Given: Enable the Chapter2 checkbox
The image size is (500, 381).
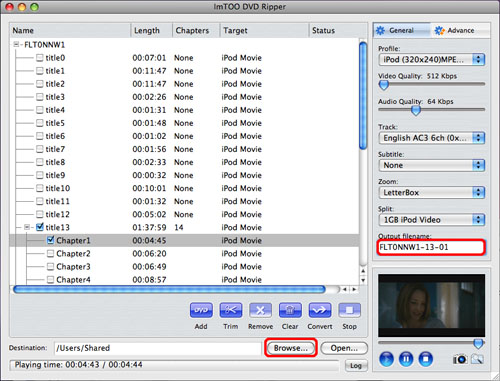Looking at the screenshot, I should click(x=50, y=254).
